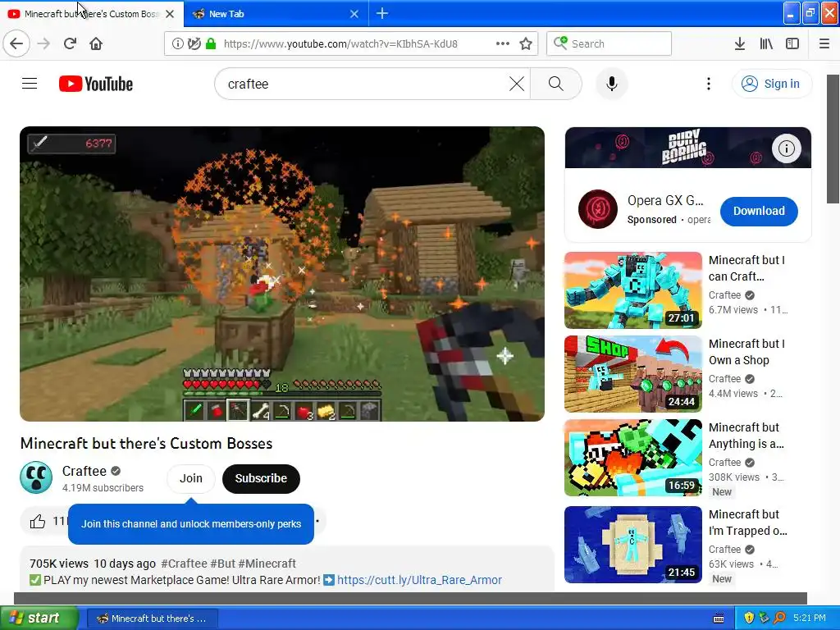The height and width of the screenshot is (630, 840).
Task: Click the #Craftee hashtag
Action: click(x=184, y=564)
